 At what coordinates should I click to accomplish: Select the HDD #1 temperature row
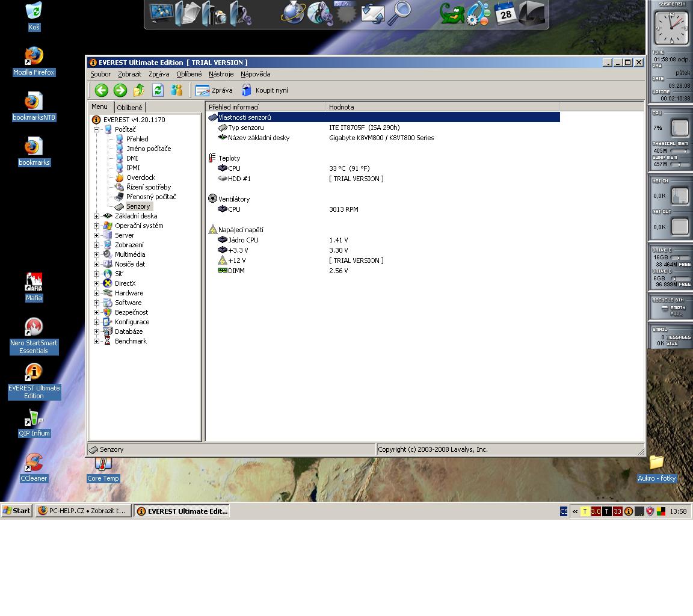pyautogui.click(x=383, y=179)
